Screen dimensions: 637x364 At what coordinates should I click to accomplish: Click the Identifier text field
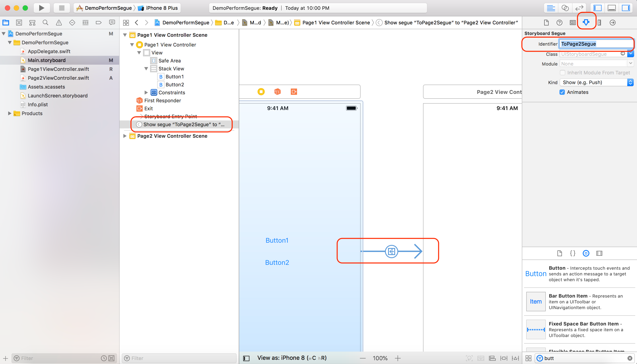(595, 44)
